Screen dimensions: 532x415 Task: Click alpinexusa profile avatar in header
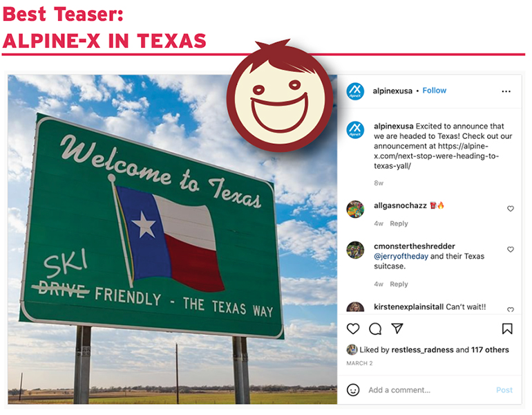[355, 91]
